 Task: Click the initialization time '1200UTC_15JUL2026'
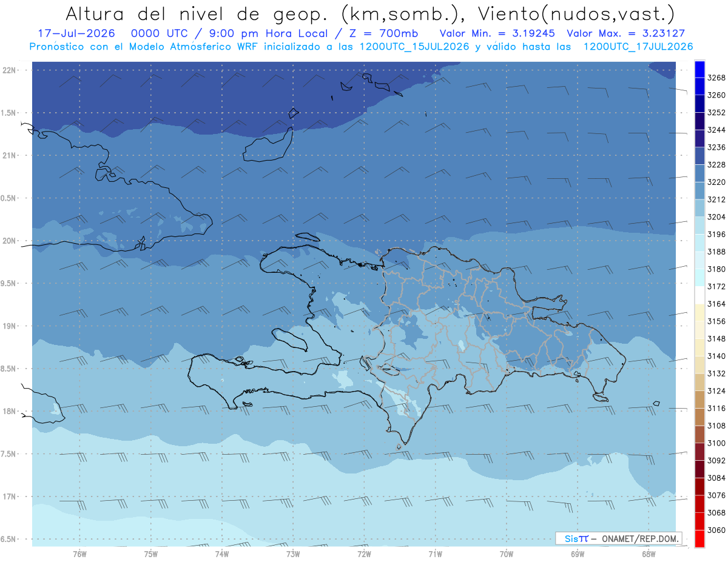tap(414, 47)
